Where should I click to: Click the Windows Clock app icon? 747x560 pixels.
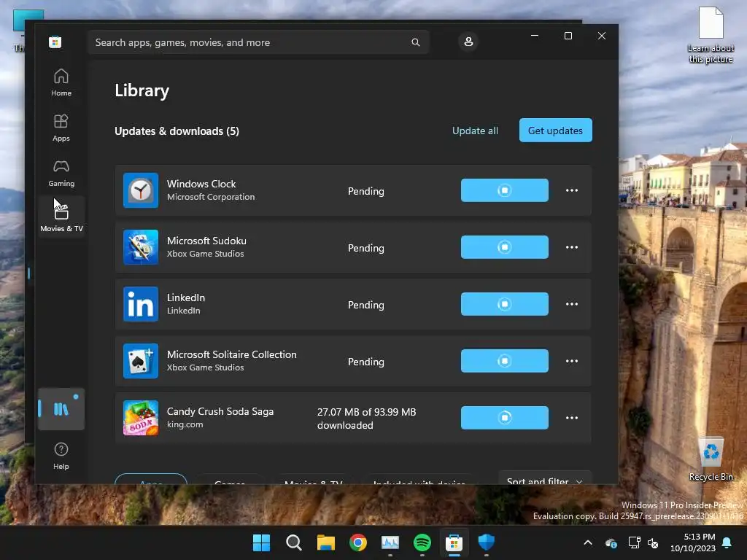pos(141,190)
